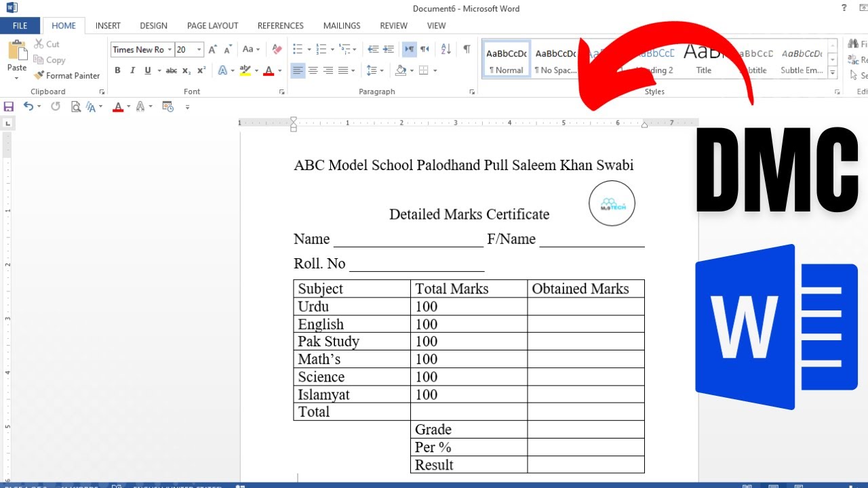Click Save in Quick Access Toolbar

[x=9, y=106]
